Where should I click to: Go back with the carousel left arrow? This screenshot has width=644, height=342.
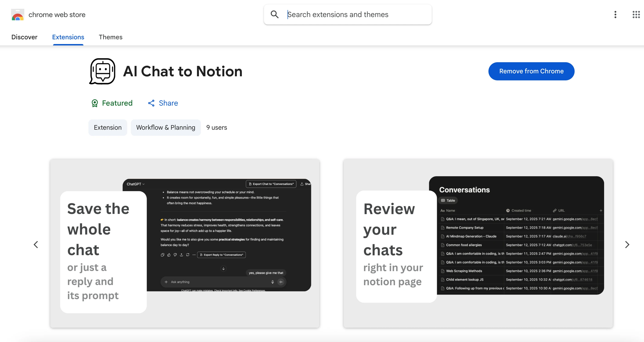tap(36, 244)
